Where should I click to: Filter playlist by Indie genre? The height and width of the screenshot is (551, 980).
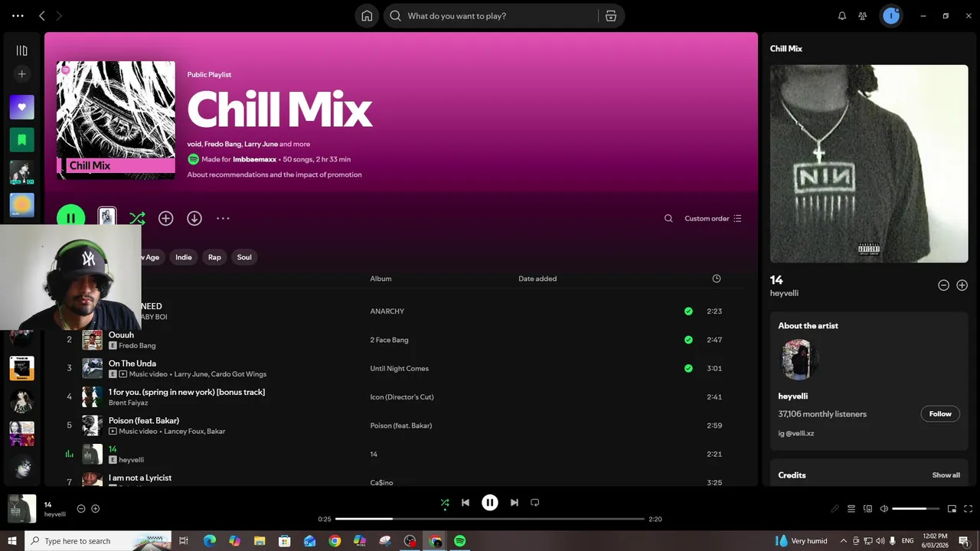[x=184, y=257]
